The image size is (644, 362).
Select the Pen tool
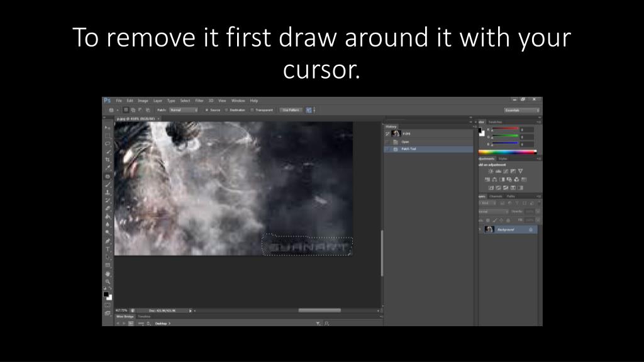[108, 241]
